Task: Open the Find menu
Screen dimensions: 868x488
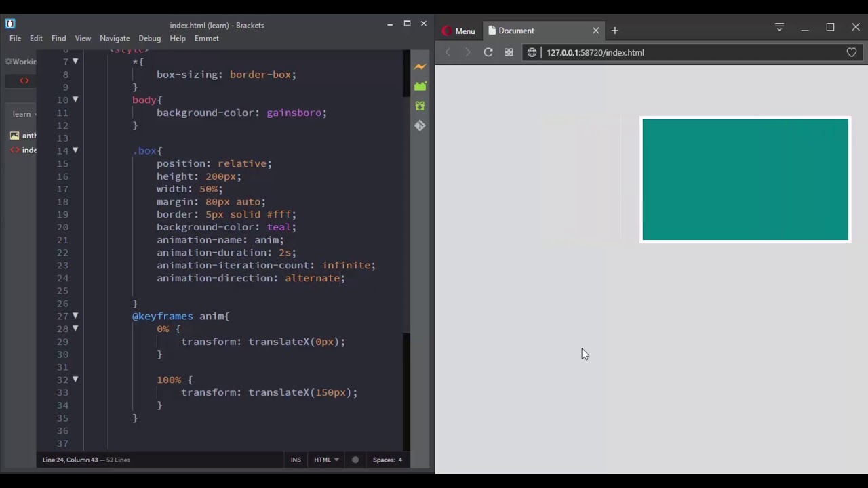Action: click(x=59, y=39)
